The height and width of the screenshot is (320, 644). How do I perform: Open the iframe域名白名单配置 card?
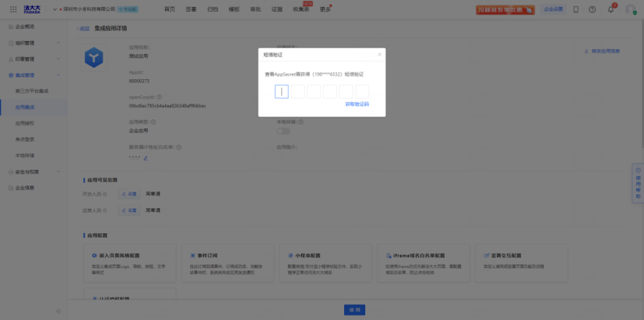click(x=423, y=263)
